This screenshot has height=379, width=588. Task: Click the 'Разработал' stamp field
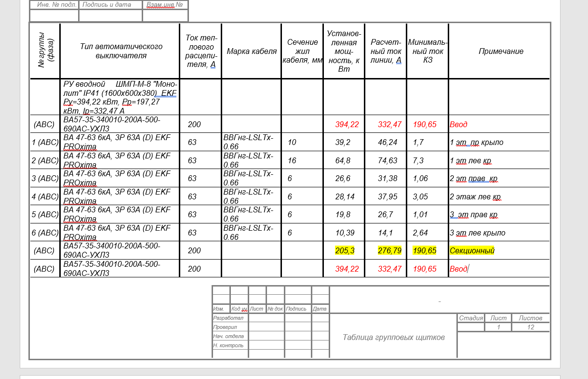[230, 318]
